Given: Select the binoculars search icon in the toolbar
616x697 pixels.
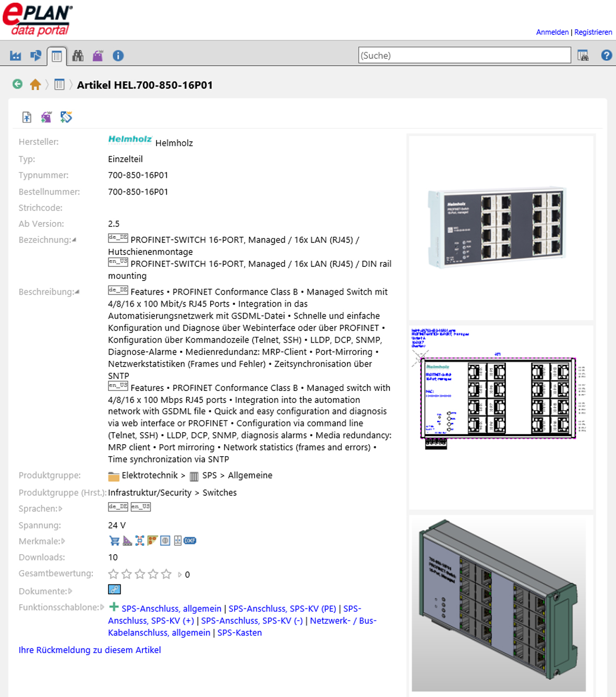Looking at the screenshot, I should tap(78, 55).
